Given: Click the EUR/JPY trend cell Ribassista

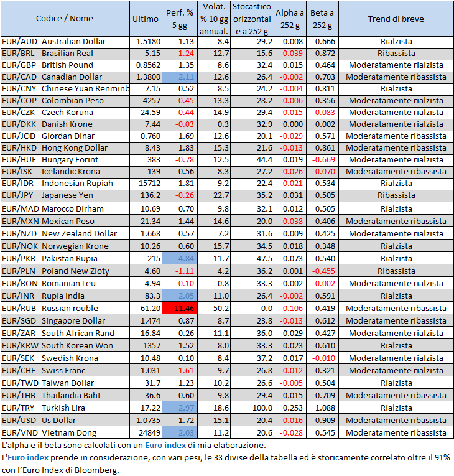Looking at the screenshot, I should click(x=396, y=195).
